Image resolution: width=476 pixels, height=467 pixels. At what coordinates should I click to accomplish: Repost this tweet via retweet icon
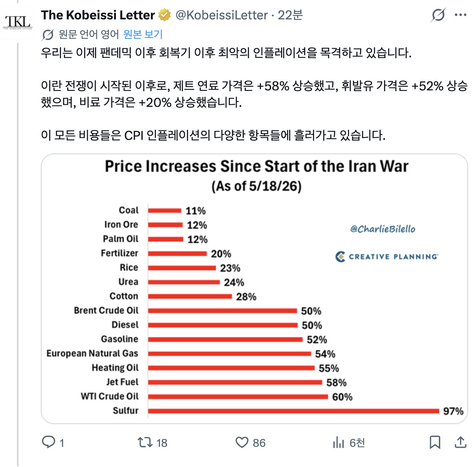pos(145,442)
